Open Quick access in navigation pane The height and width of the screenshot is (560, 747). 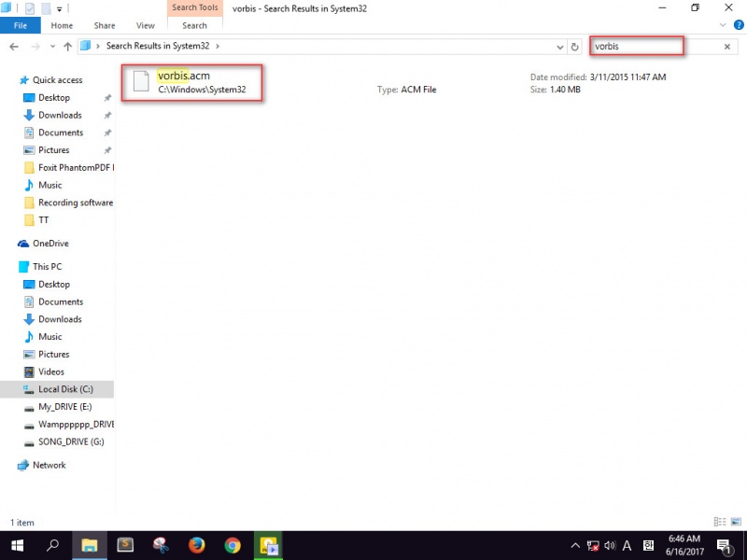(x=57, y=80)
